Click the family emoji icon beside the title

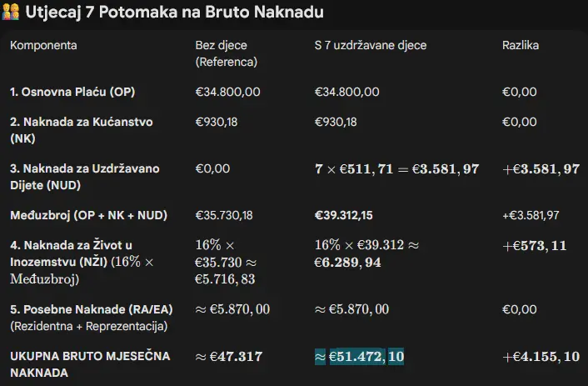(x=11, y=13)
